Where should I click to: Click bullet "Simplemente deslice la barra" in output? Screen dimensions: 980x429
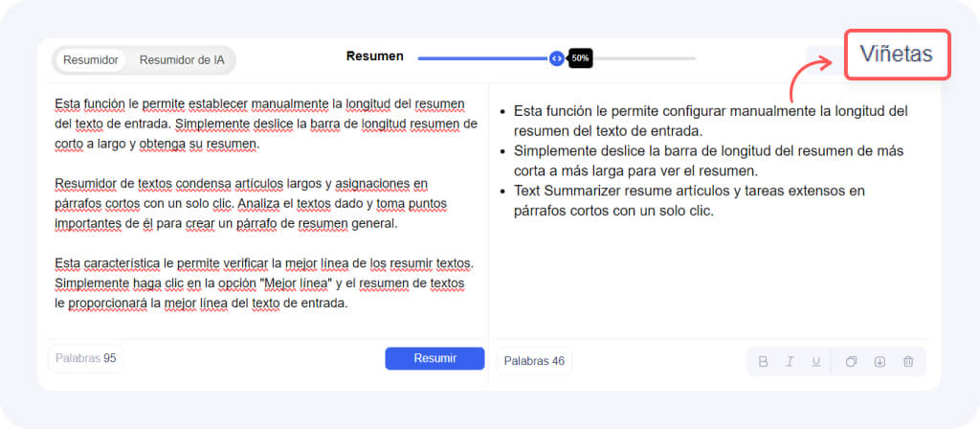point(709,161)
